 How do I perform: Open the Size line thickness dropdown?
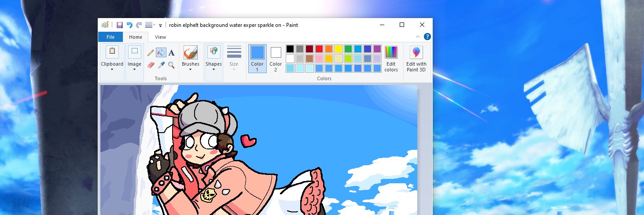tap(234, 59)
